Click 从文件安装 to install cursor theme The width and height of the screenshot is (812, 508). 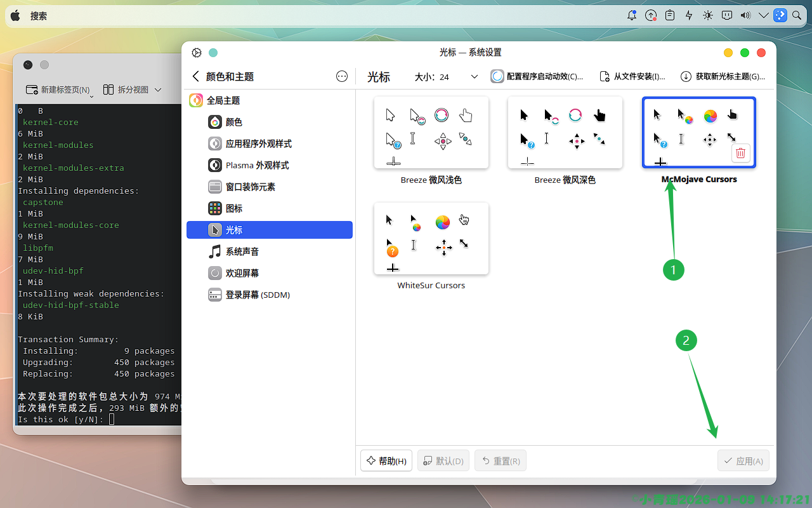[x=632, y=77]
